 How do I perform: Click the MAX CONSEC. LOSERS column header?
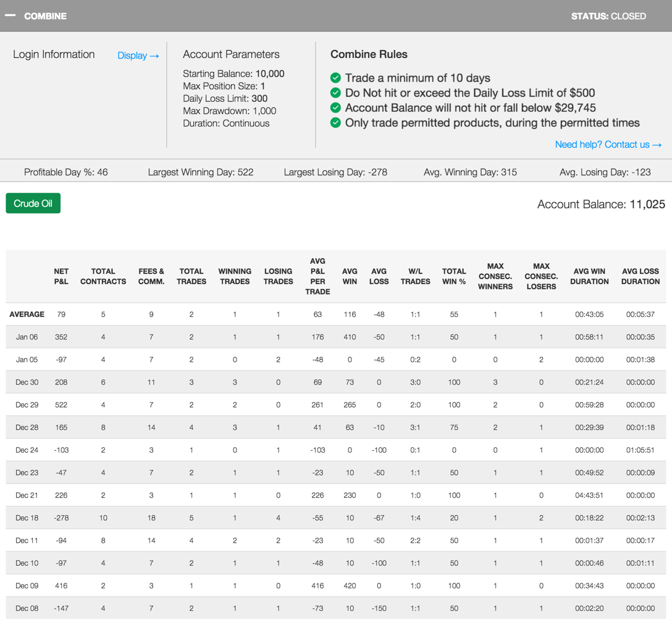pos(541,276)
